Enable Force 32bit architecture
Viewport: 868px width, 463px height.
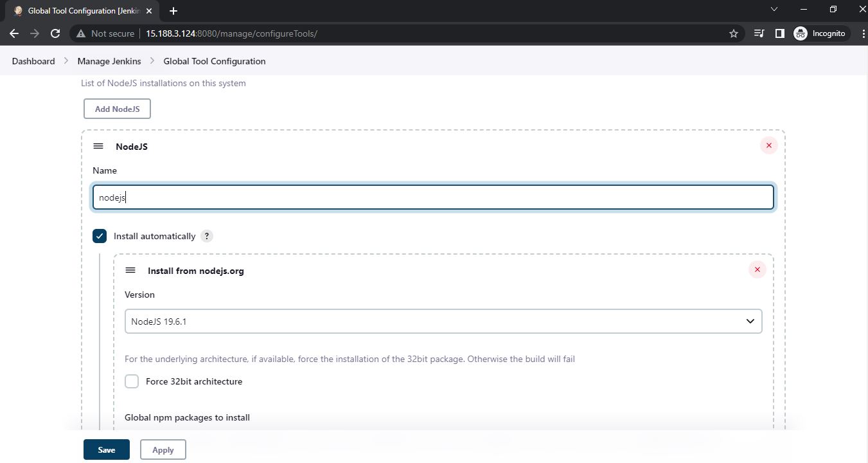pos(132,381)
